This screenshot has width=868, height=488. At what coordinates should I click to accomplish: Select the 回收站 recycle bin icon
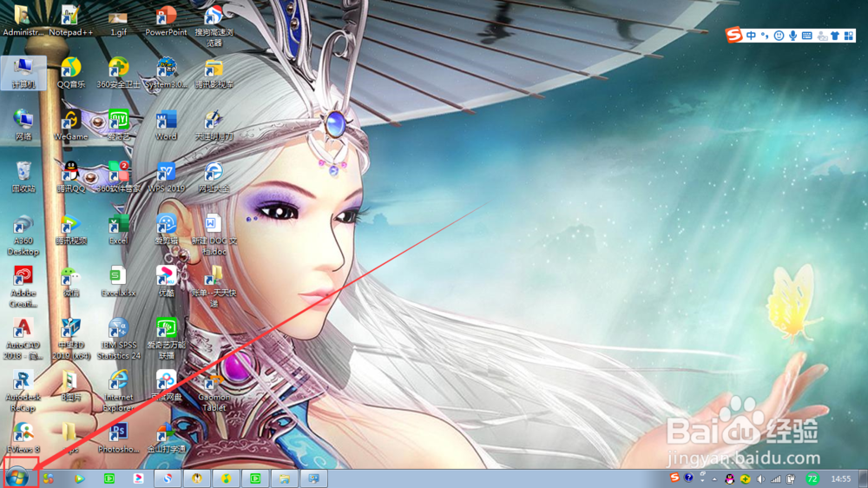pyautogui.click(x=23, y=176)
